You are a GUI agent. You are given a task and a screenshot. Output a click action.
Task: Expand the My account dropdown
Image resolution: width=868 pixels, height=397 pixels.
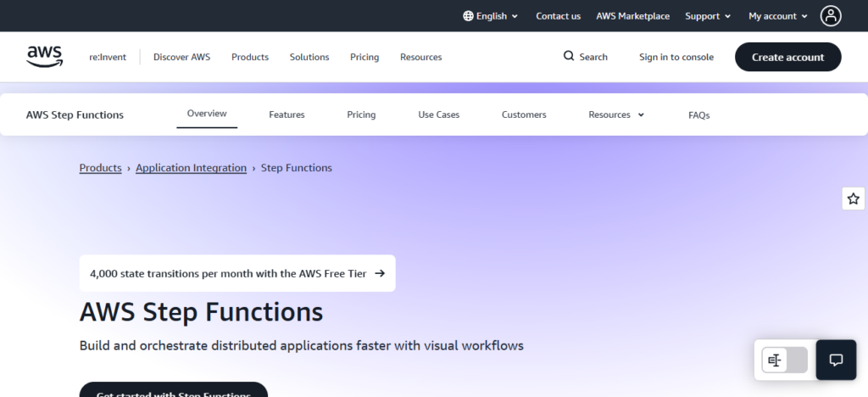pos(778,16)
